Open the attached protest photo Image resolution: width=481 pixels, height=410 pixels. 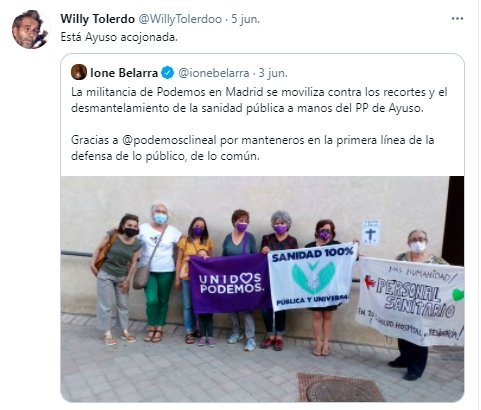click(x=262, y=289)
